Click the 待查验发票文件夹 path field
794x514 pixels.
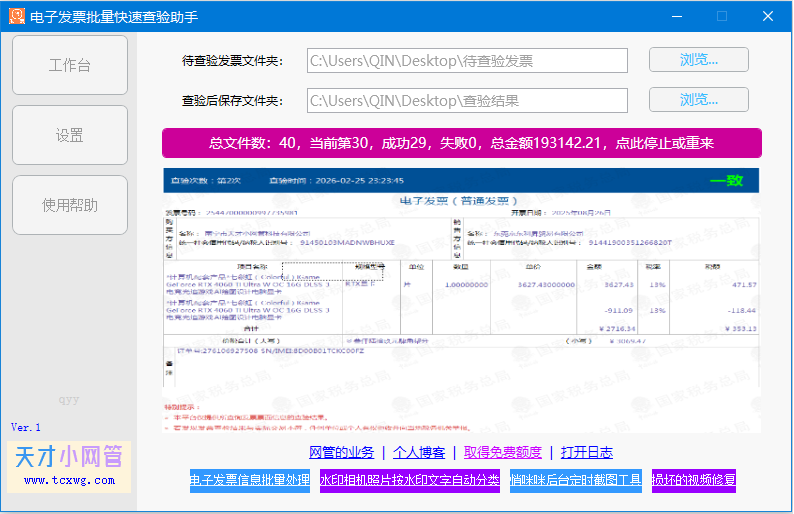pyautogui.click(x=467, y=61)
